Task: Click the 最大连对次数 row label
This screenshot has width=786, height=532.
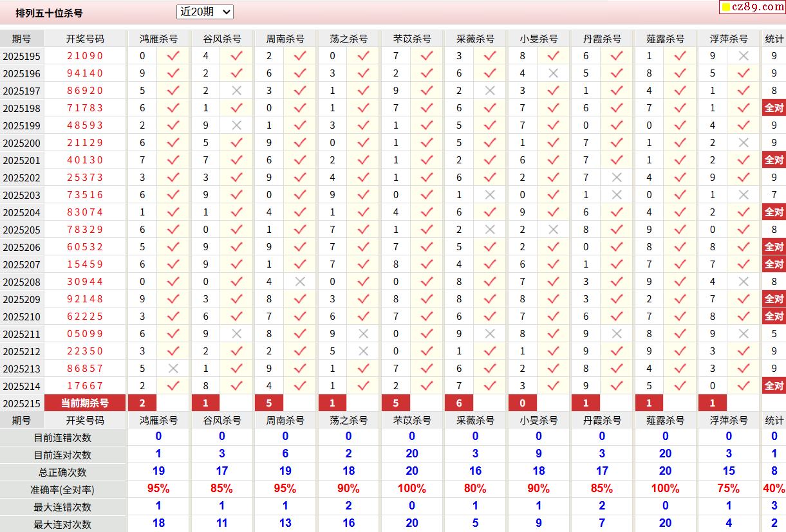Action: coord(63,524)
